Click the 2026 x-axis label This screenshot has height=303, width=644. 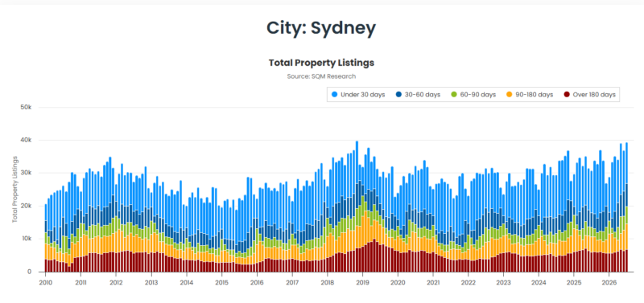(x=609, y=283)
